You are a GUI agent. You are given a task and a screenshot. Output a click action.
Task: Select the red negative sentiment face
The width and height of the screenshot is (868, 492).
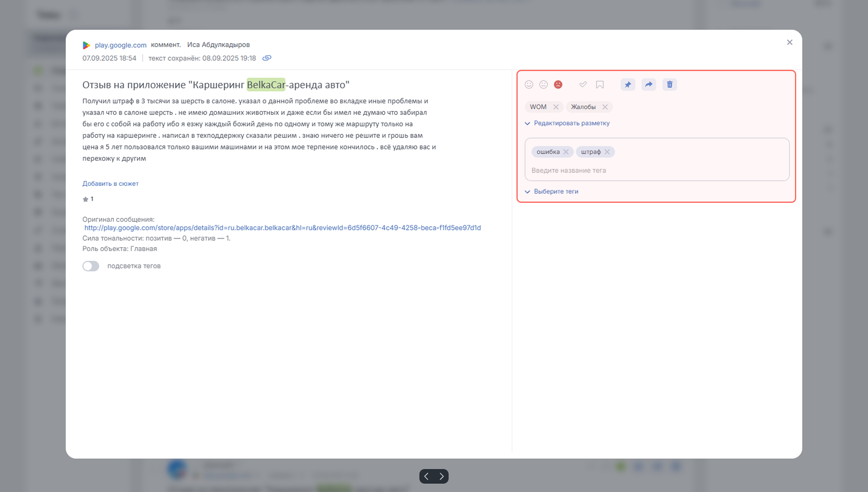pos(558,84)
